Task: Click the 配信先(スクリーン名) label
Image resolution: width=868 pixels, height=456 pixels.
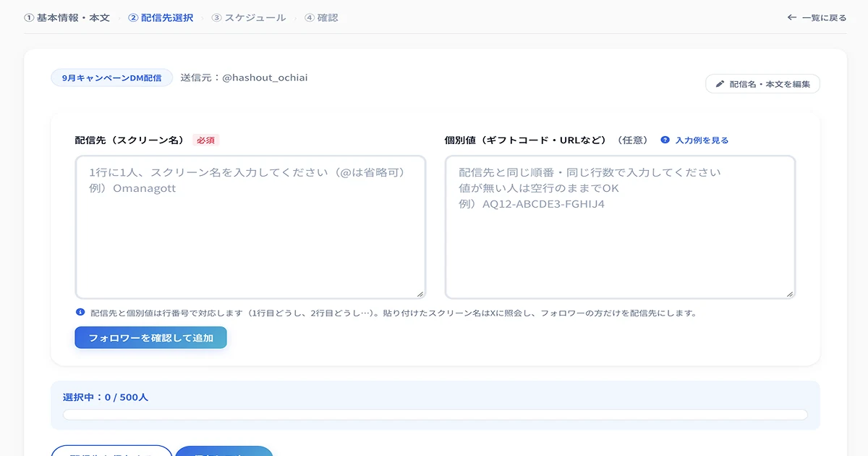Action: [130, 140]
